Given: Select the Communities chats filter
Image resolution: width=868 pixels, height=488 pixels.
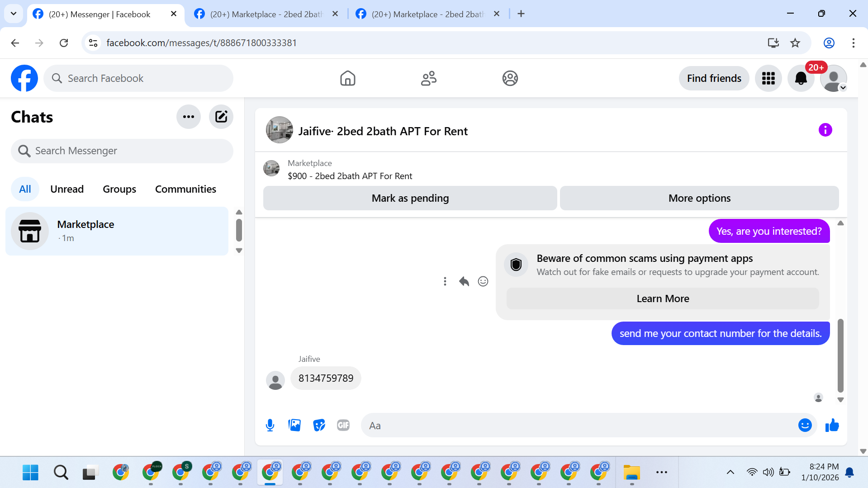Looking at the screenshot, I should [x=185, y=189].
